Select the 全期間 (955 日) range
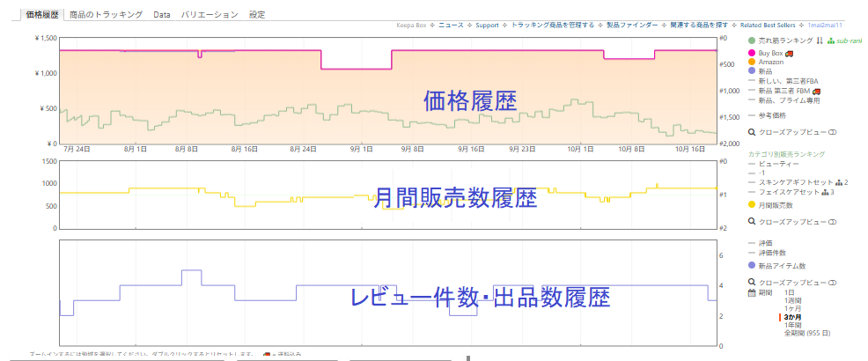Image resolution: width=868 pixels, height=361 pixels. 806,333
